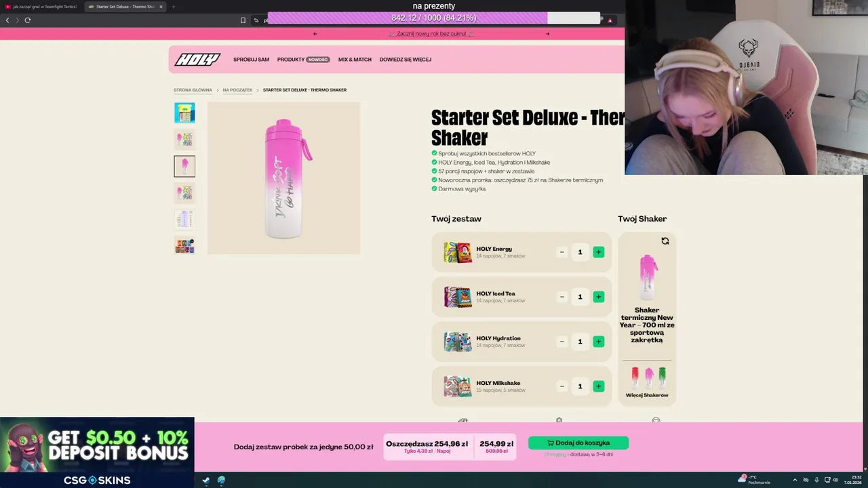Open the SPRÓBUJ SAM menu item
The height and width of the screenshot is (488, 868).
(251, 60)
